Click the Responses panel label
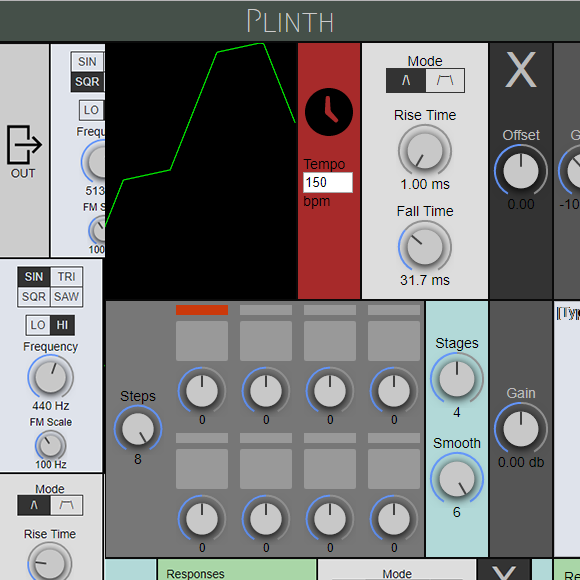 pos(195,574)
